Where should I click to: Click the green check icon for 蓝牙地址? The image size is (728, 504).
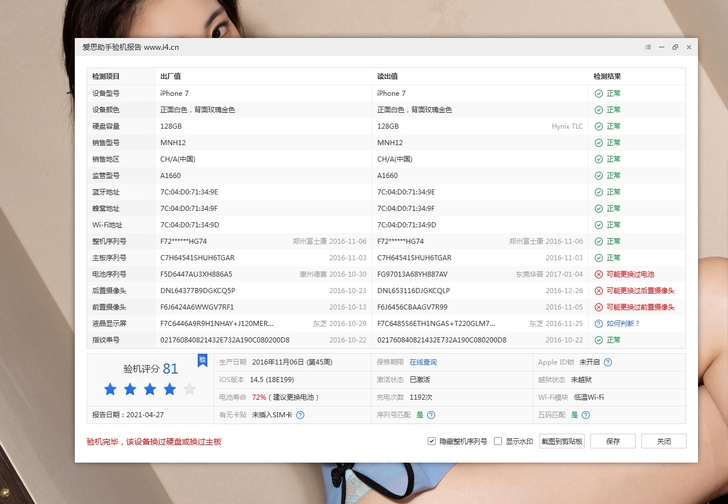[x=599, y=192]
